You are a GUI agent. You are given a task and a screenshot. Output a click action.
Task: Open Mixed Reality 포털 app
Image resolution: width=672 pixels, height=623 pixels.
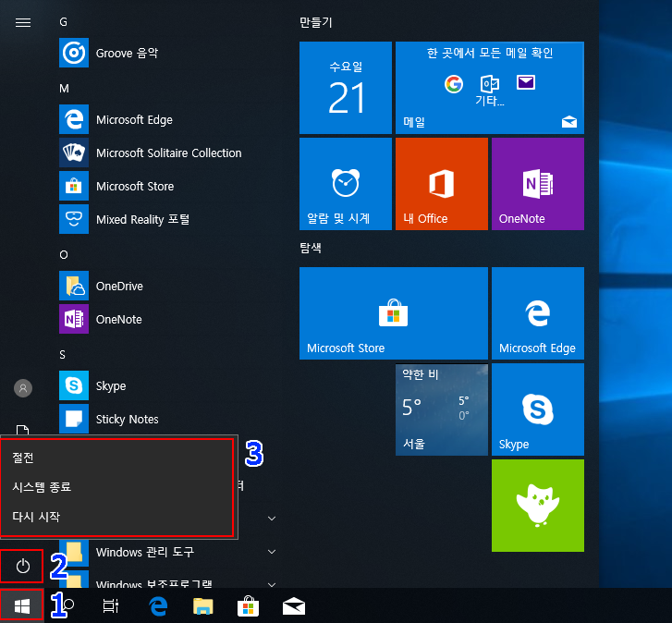point(142,220)
